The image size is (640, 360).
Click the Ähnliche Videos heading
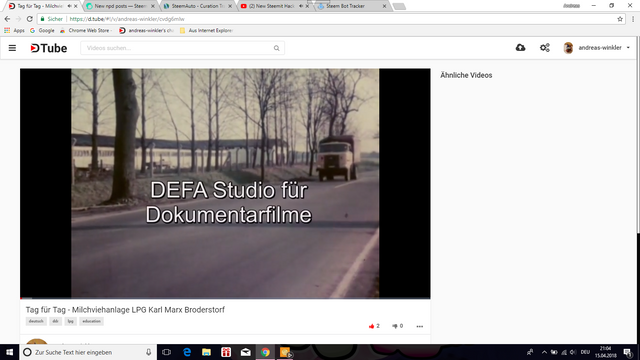(x=466, y=75)
